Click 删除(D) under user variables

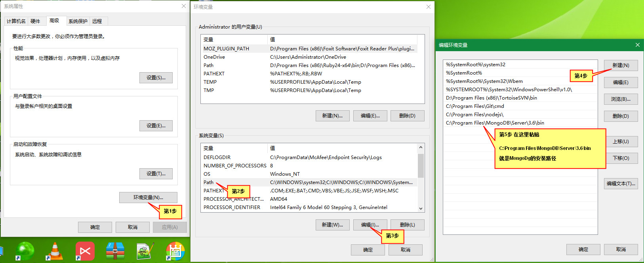pos(408,116)
